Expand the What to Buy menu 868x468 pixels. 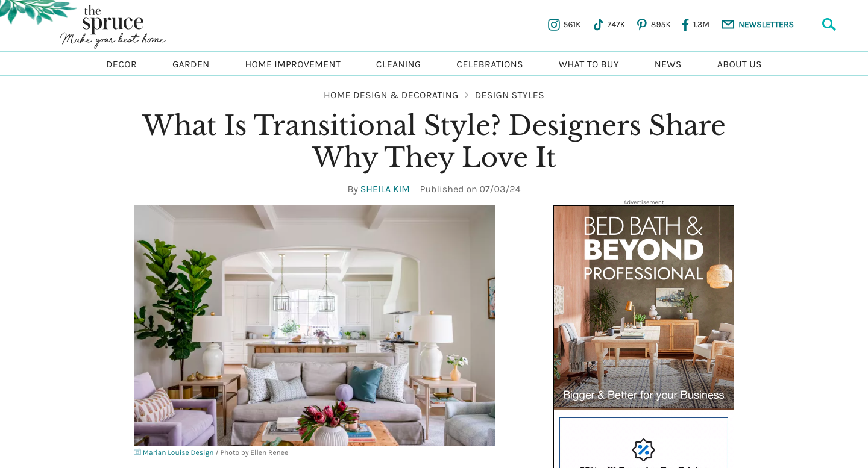click(589, 64)
